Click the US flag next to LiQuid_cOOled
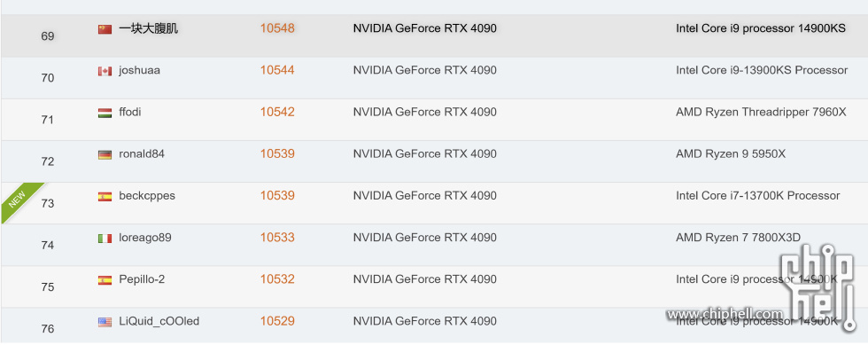Image resolution: width=868 pixels, height=345 pixels. pyautogui.click(x=105, y=322)
